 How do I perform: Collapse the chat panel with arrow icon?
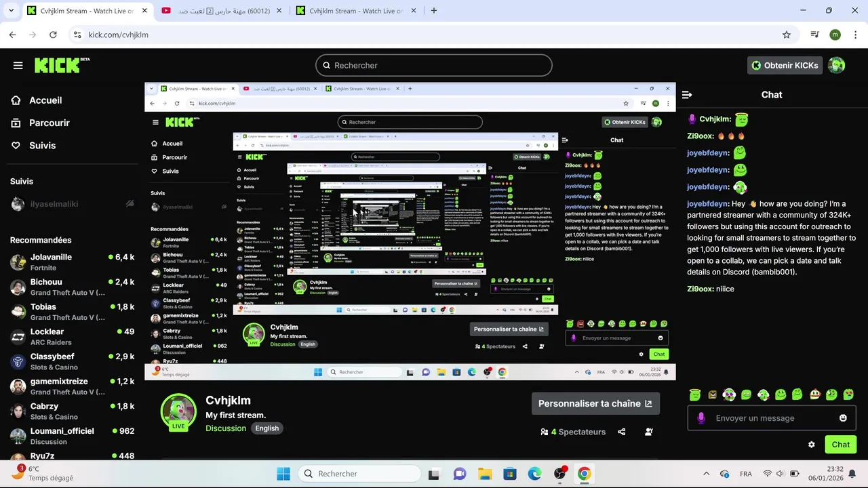tap(687, 95)
